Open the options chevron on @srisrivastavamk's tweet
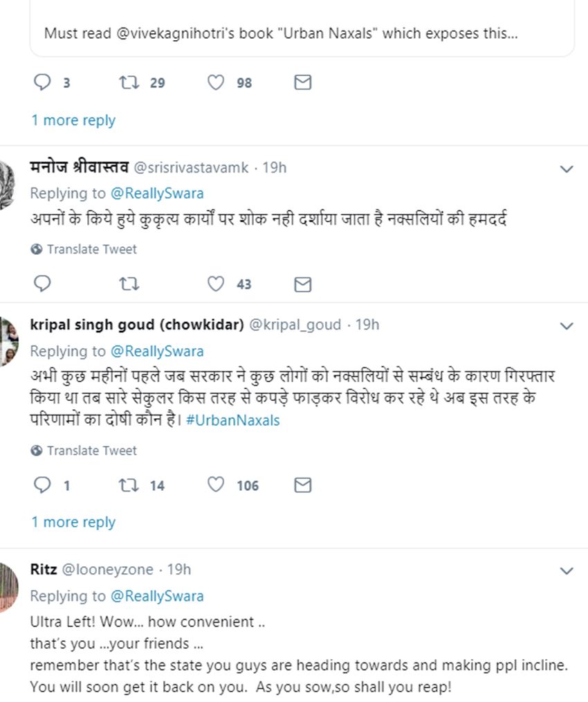Screen dimensions: 588x702 (566, 169)
